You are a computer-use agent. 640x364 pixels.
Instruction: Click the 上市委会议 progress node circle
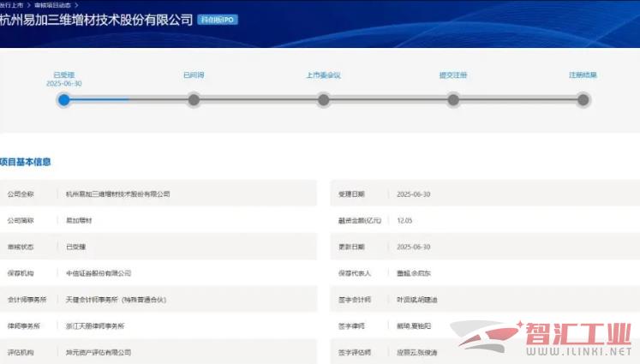pos(324,100)
